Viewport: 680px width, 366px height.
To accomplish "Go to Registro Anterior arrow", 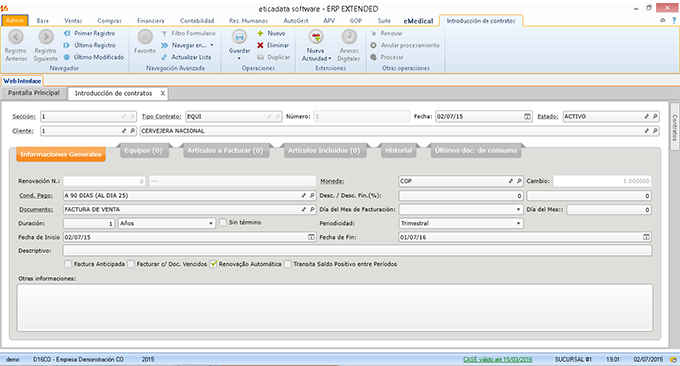I will [x=16, y=37].
